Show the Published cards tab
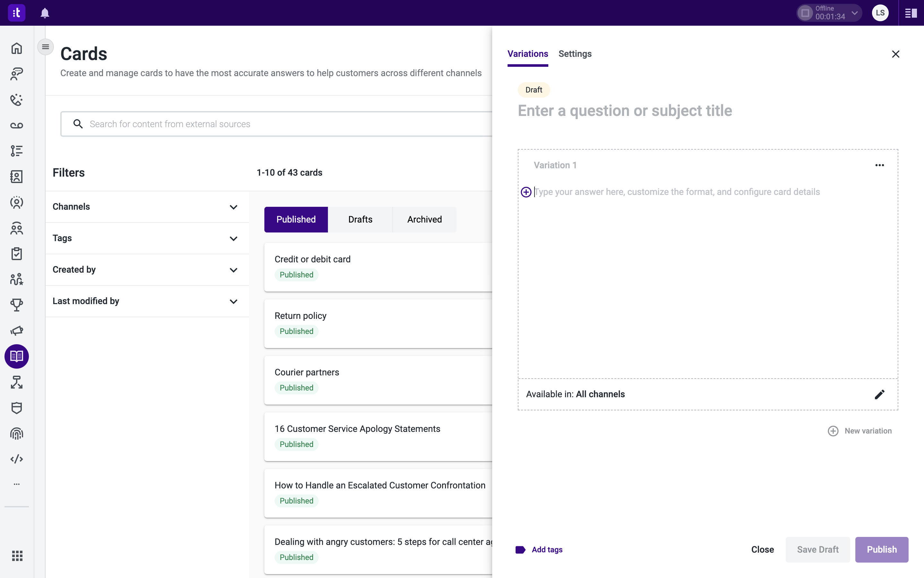 point(296,219)
